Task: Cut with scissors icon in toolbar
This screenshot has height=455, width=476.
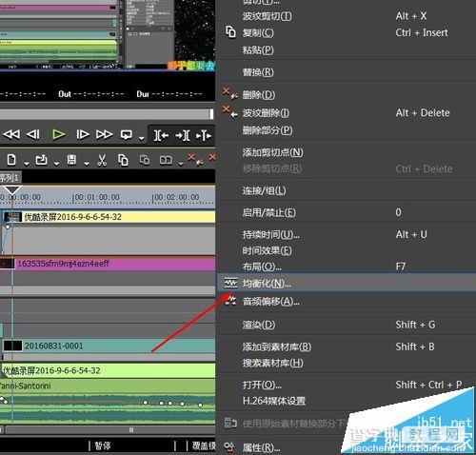Action: click(x=102, y=160)
